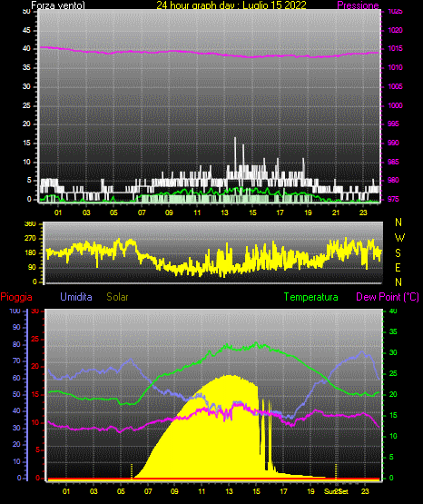Image resolution: width=423 pixels, height=504 pixels.
Task: Select the Umidita legend label
Action: pyautogui.click(x=76, y=297)
